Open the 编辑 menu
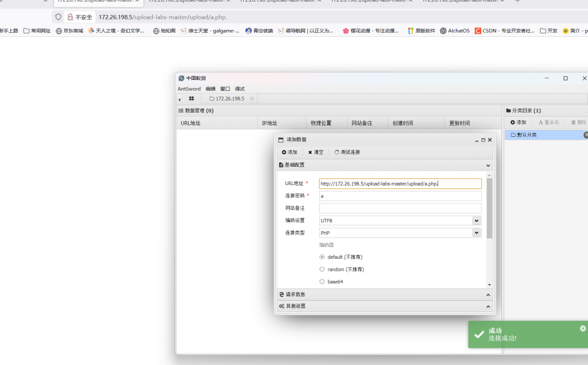Viewport: 588px width, 365px height. pos(210,89)
